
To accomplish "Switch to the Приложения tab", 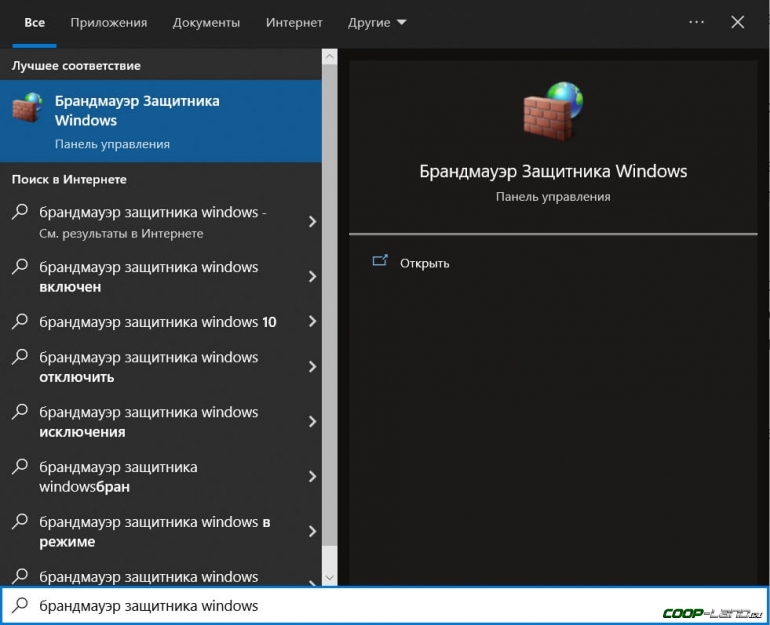I will 108,22.
